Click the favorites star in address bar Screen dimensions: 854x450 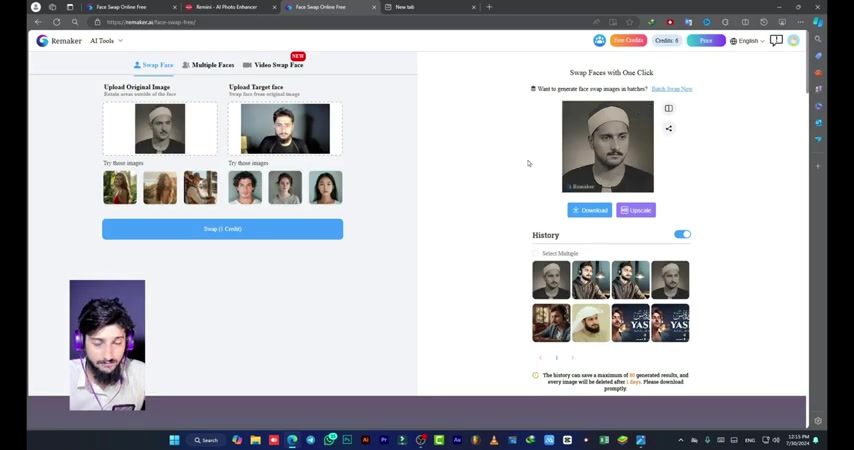[x=630, y=22]
